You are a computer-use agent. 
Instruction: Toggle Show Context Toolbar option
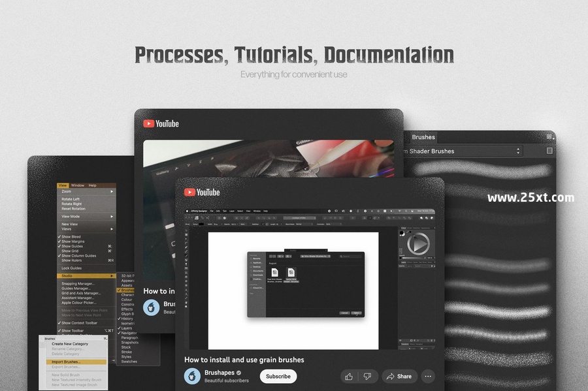pyautogui.click(x=86, y=323)
